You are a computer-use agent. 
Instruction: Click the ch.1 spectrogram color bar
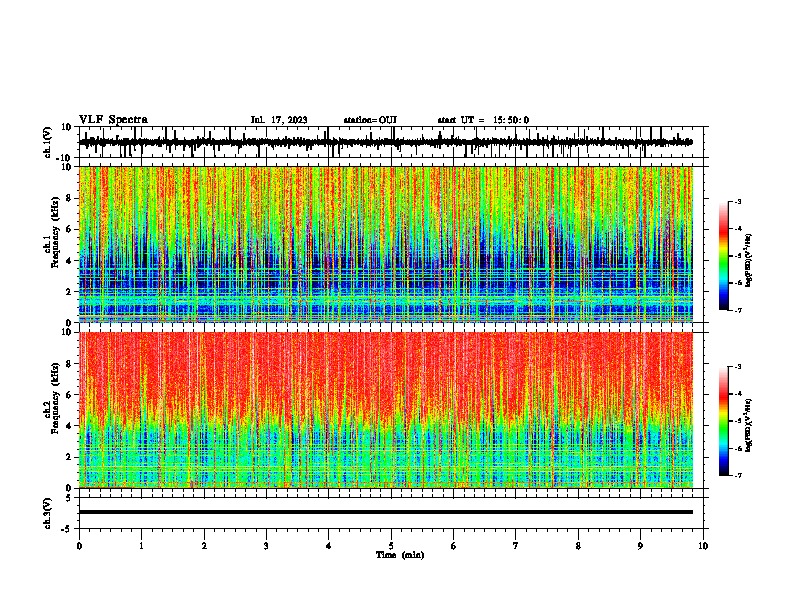(x=723, y=255)
